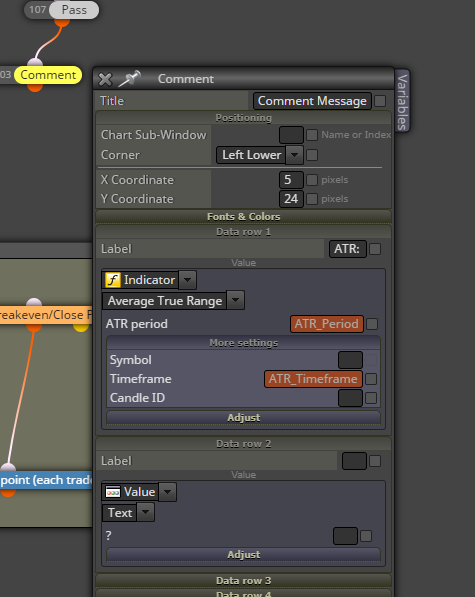Click Adjust button in Data row 2
The height and width of the screenshot is (597, 475).
click(x=244, y=555)
